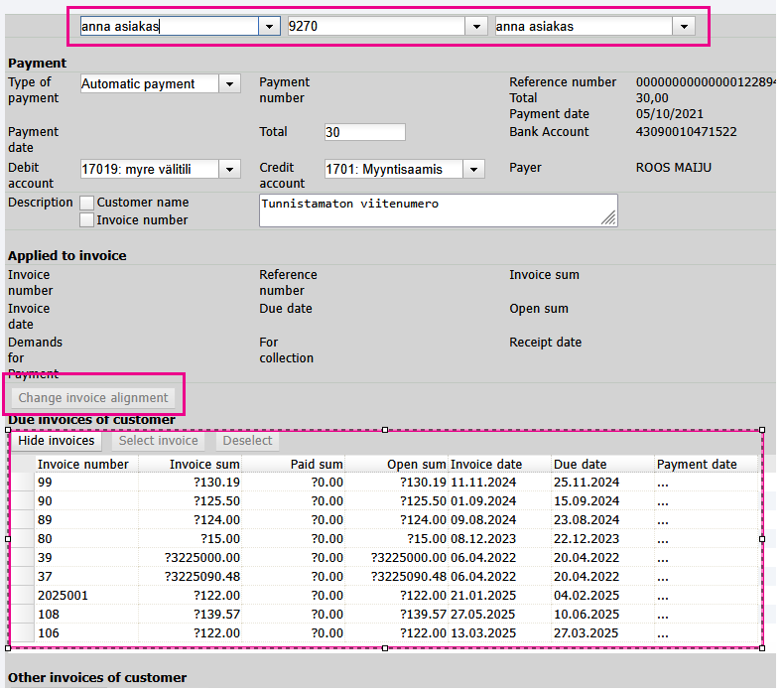Click the Select invoice button
Screen dimensions: 784x695
[x=158, y=441]
